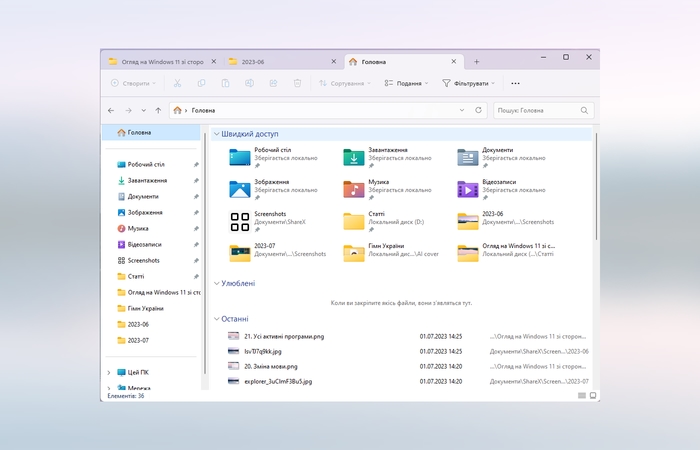
Task: Click the Paste clipboard icon
Action: (225, 83)
